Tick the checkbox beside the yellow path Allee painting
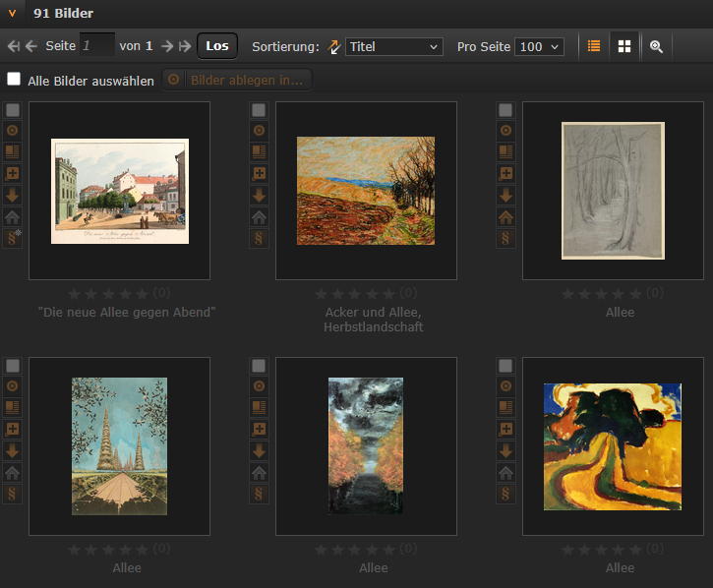Image resolution: width=713 pixels, height=588 pixels. coord(505,365)
